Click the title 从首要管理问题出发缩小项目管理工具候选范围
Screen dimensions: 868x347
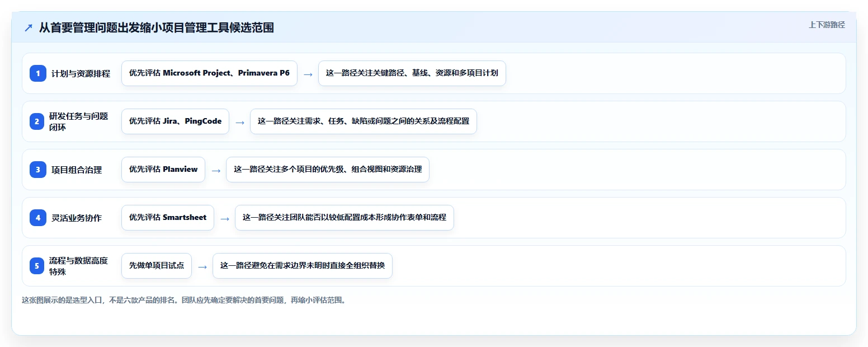coord(156,27)
